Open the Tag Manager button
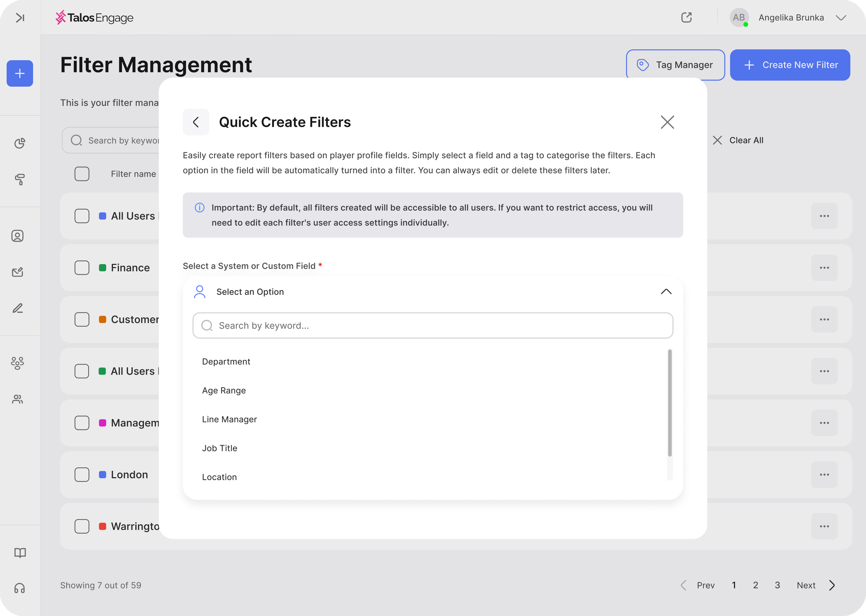The image size is (866, 616). click(675, 65)
